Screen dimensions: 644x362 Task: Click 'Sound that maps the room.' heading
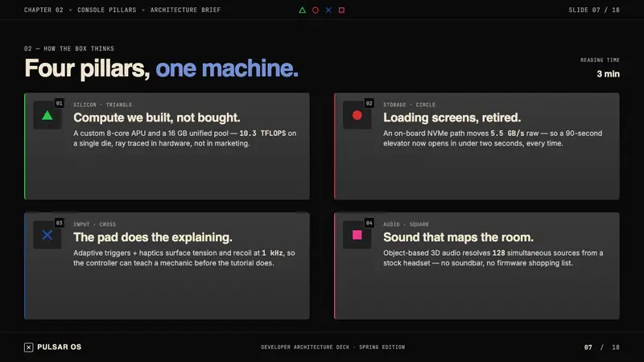458,237
